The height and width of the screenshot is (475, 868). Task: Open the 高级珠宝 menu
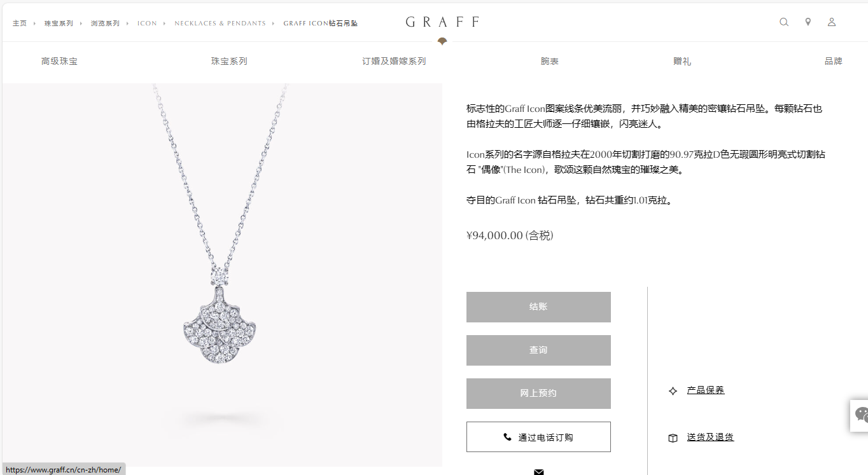[x=60, y=62]
